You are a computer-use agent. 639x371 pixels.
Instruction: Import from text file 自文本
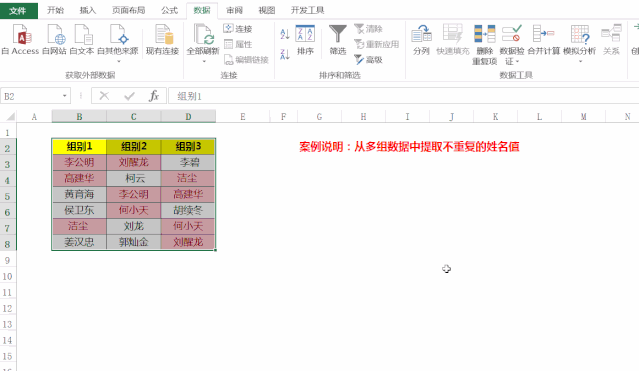coord(82,40)
